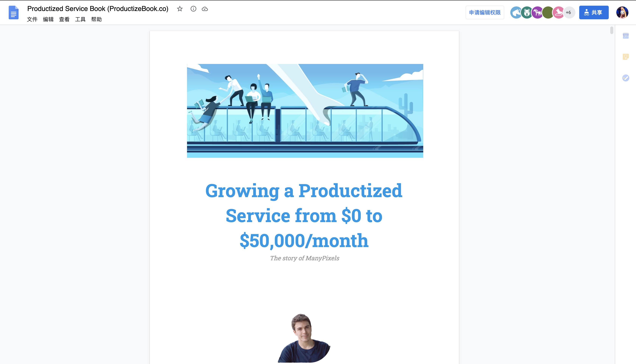Open the 帮助 menu
Screen dimensions: 636x364
97,19
